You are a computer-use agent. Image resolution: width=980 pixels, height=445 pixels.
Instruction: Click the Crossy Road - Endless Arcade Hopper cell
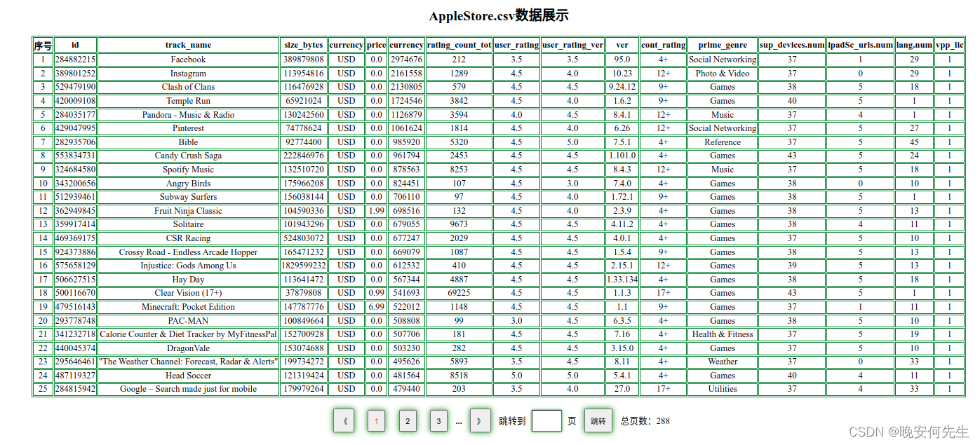pos(188,252)
